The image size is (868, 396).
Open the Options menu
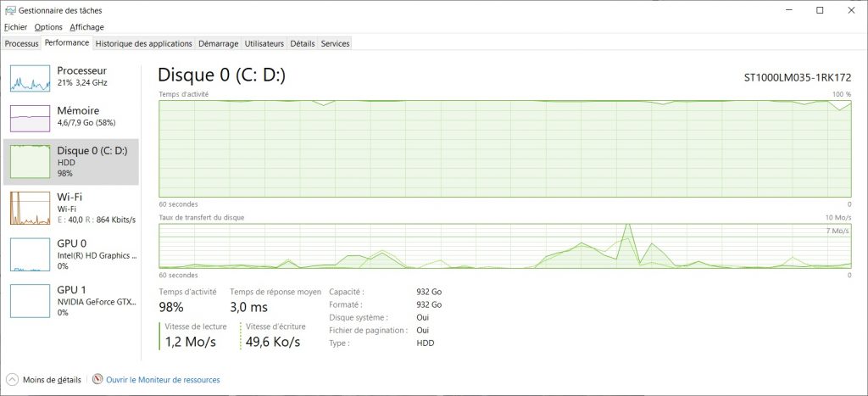(x=48, y=27)
